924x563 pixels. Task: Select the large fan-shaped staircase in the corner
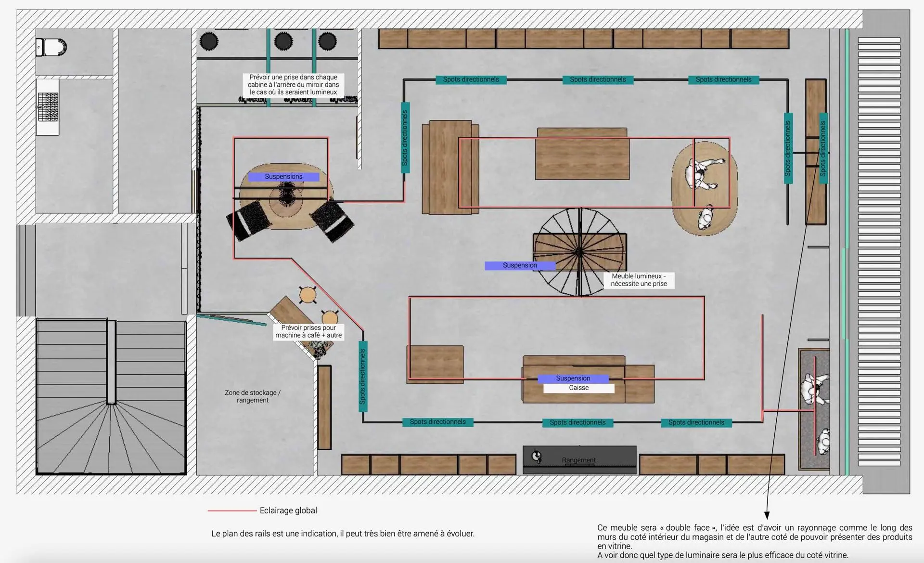point(111,397)
